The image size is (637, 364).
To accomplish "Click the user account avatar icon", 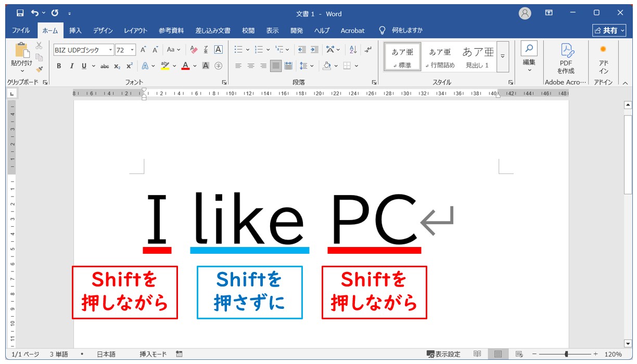I will (x=525, y=14).
